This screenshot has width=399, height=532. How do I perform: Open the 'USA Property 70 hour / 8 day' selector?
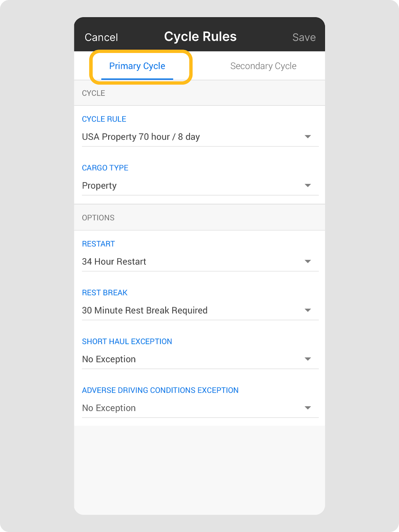click(x=141, y=137)
